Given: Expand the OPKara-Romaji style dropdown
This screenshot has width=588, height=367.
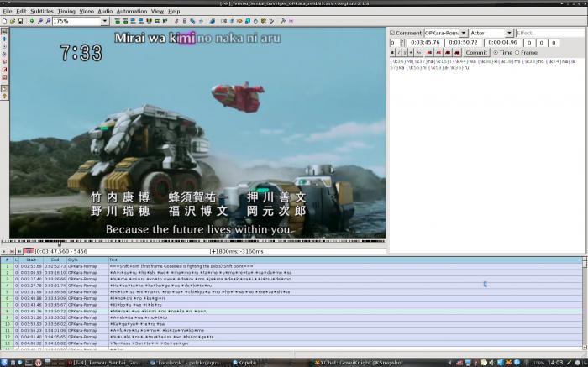Looking at the screenshot, I should coord(464,33).
